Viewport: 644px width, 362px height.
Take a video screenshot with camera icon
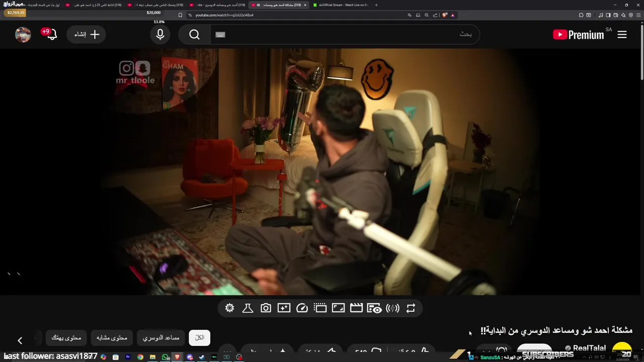(266, 308)
